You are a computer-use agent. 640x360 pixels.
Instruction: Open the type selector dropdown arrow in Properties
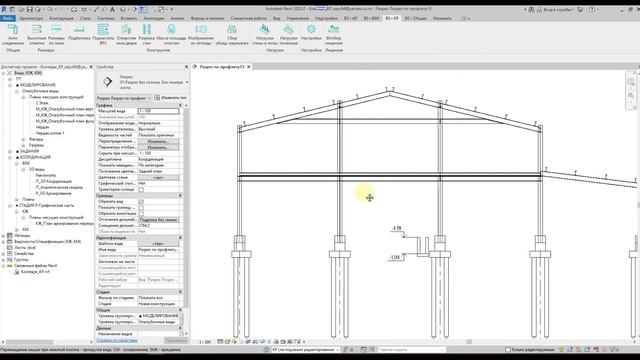[x=187, y=82]
